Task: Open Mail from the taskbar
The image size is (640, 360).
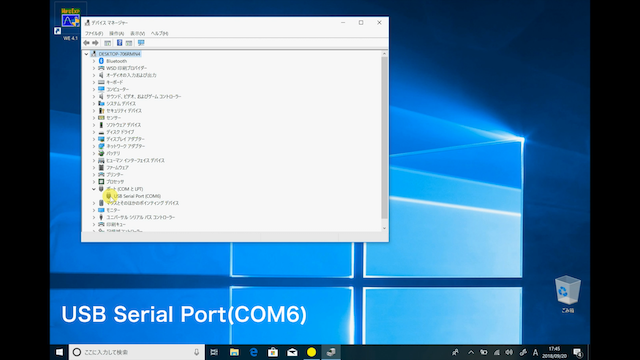Action: point(292,352)
